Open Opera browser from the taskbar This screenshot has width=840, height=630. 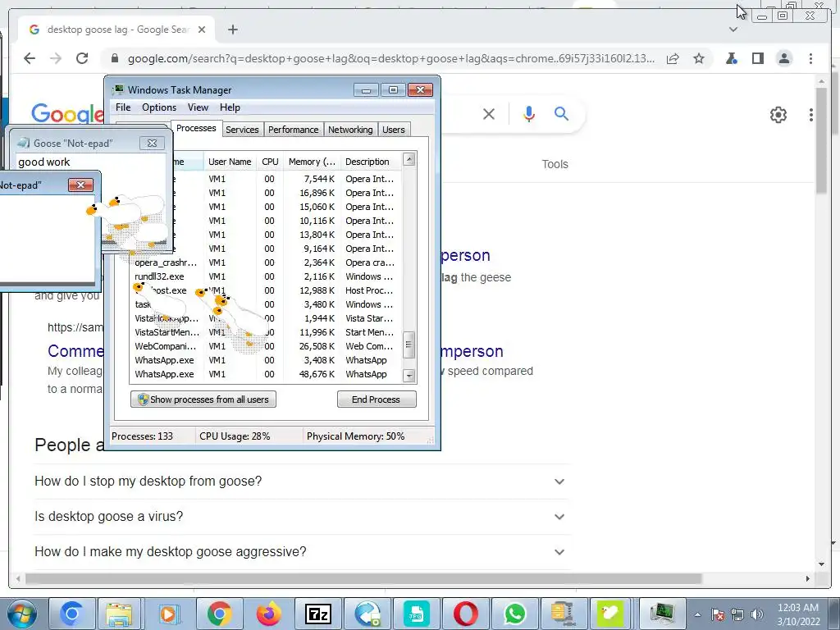click(x=466, y=614)
